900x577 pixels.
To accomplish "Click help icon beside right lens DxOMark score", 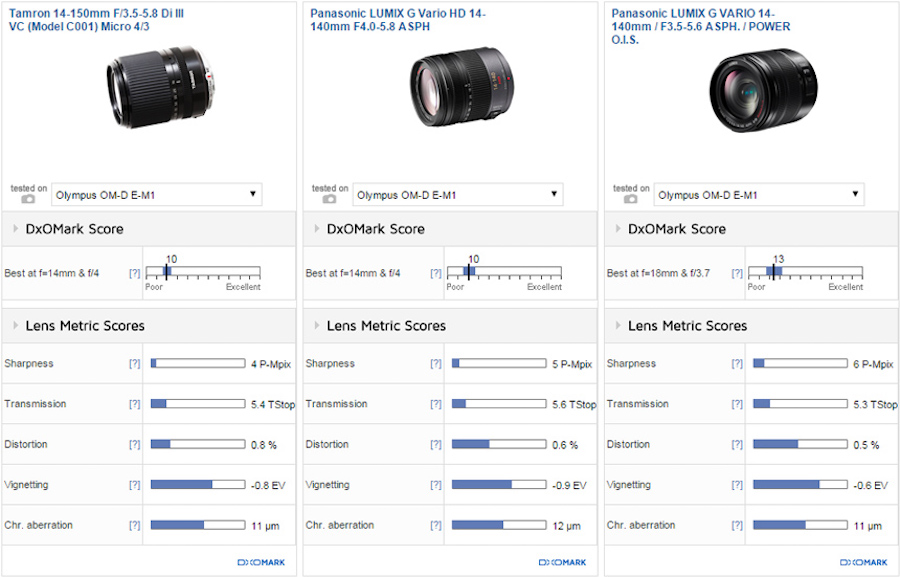I will point(736,273).
